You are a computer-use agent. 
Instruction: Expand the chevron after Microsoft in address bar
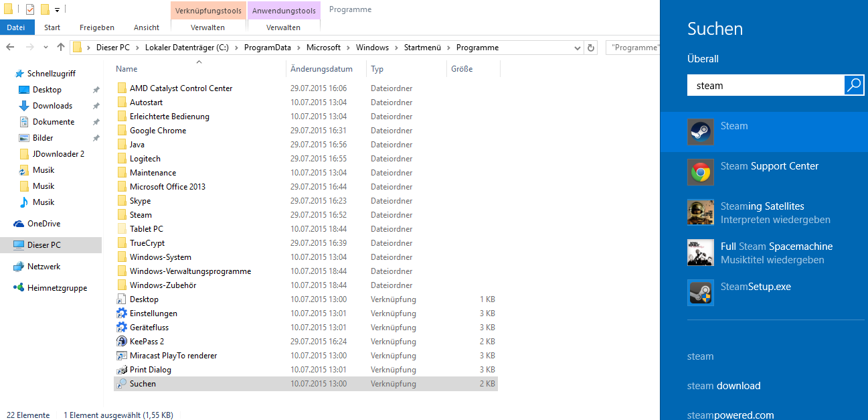[348, 48]
